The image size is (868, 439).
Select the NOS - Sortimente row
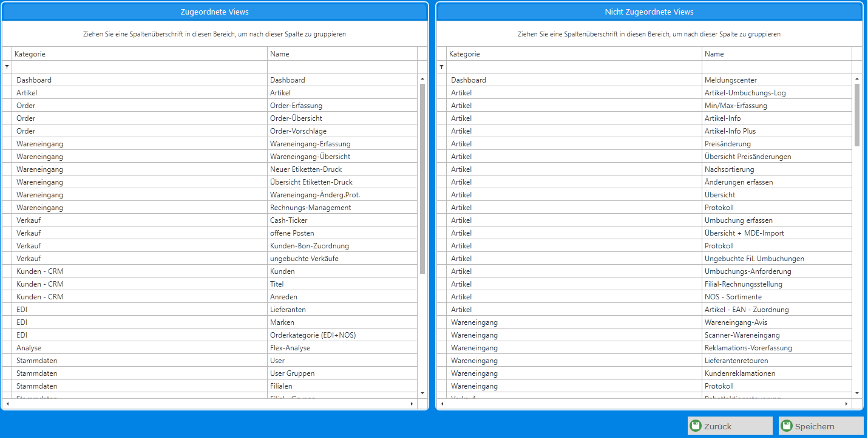645,297
